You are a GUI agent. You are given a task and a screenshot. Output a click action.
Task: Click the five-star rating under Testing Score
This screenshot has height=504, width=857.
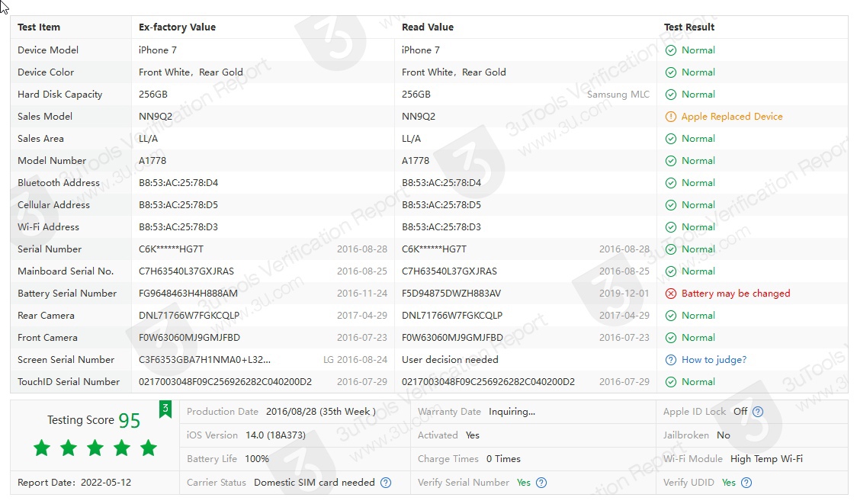click(95, 449)
